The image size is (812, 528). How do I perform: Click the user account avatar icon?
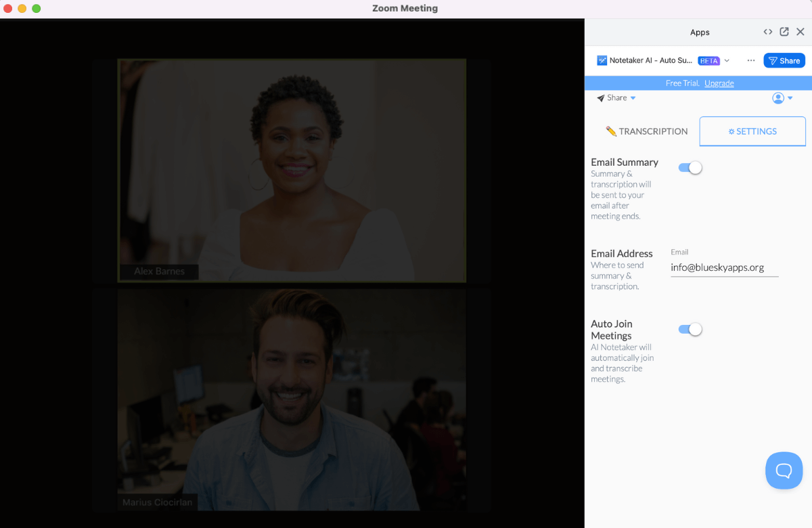(x=777, y=97)
